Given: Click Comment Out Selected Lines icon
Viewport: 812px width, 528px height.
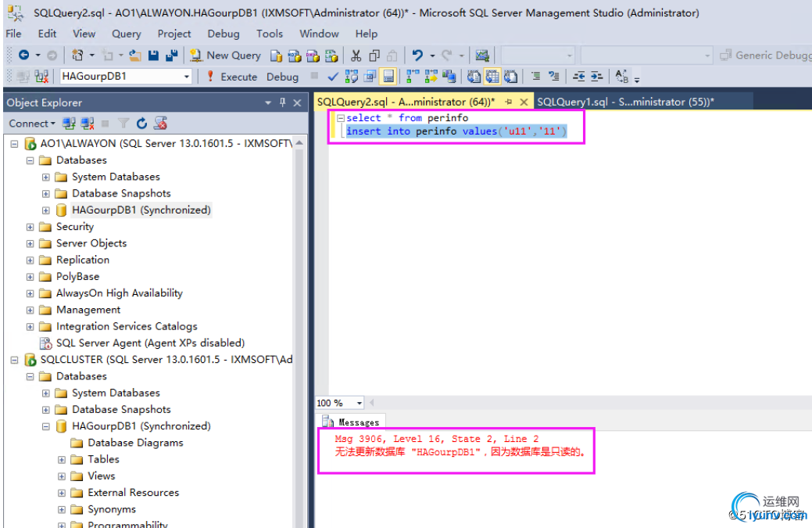Looking at the screenshot, I should (x=536, y=76).
